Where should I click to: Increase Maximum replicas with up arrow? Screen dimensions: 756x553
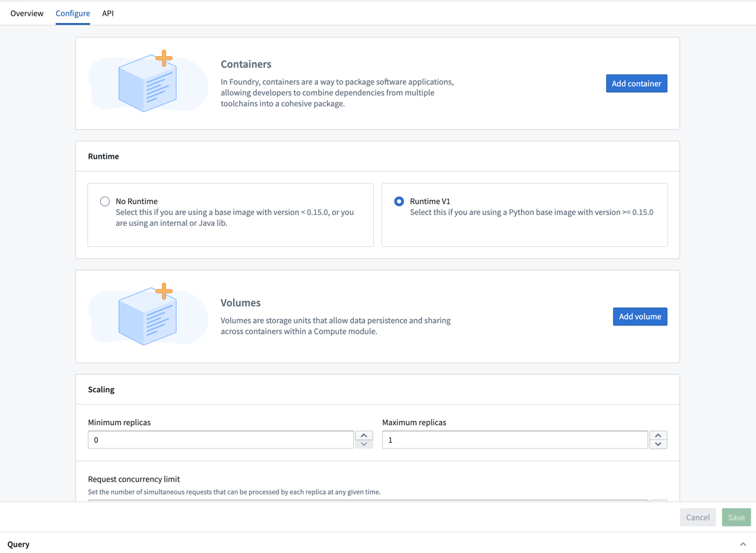pyautogui.click(x=658, y=435)
